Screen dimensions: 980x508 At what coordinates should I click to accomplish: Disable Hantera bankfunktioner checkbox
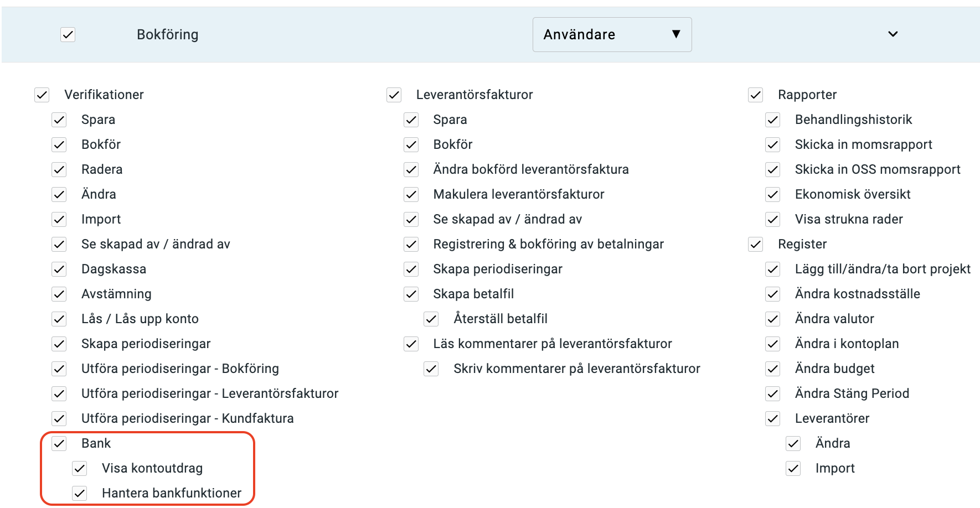pos(79,493)
